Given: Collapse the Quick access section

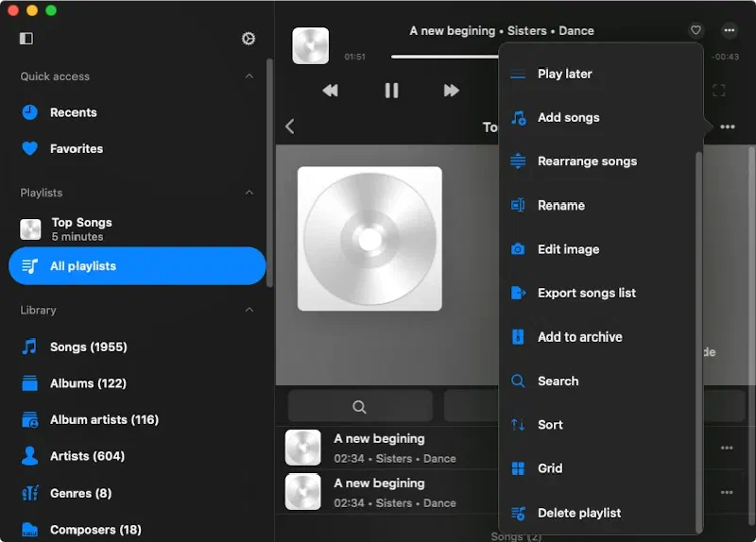Looking at the screenshot, I should tap(249, 76).
